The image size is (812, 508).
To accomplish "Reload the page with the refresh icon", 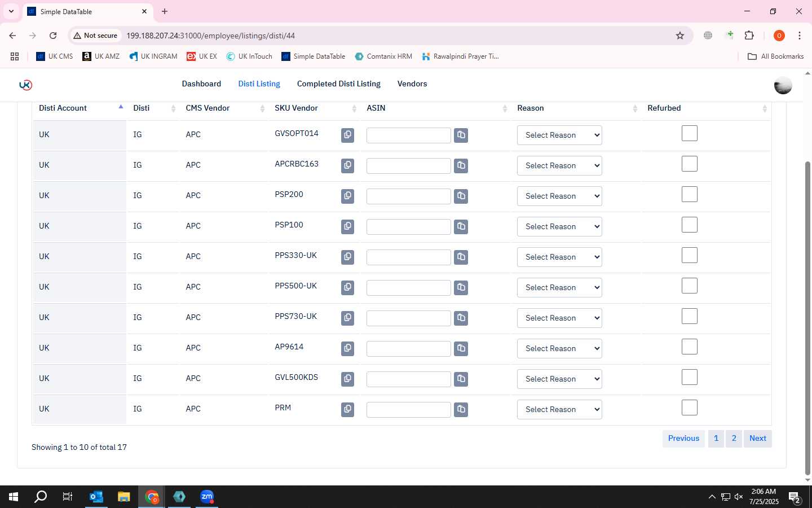I will point(53,36).
